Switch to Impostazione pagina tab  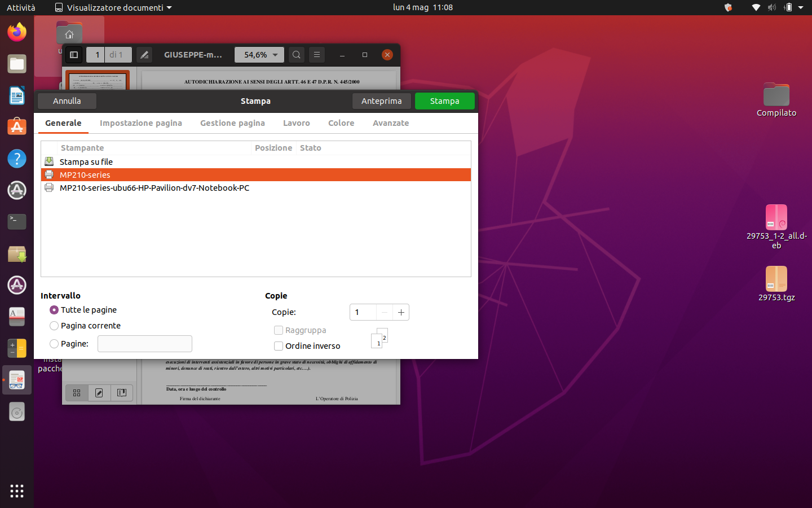141,123
